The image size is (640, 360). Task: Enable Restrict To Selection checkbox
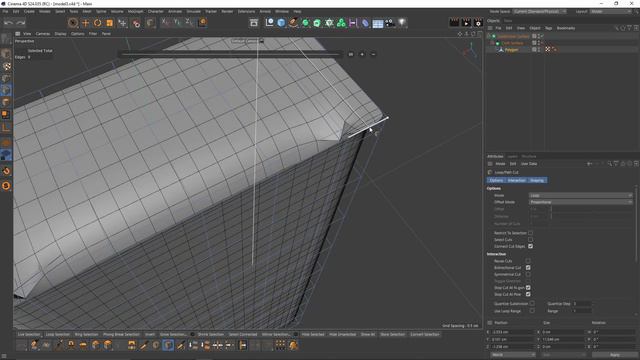[x=530, y=233]
